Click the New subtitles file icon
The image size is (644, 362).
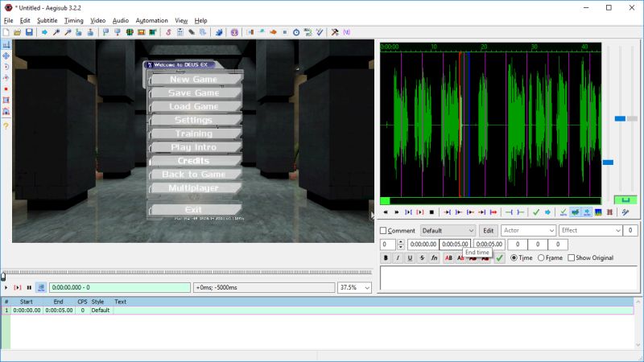(x=6, y=32)
